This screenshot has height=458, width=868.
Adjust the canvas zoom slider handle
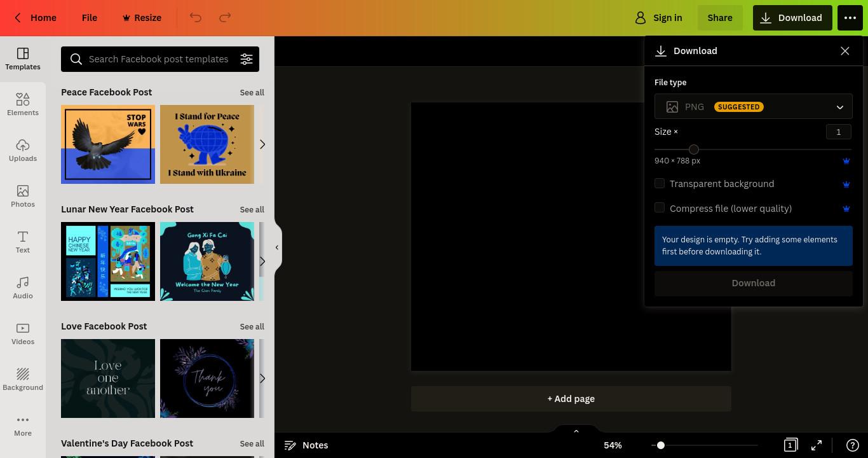tap(661, 445)
